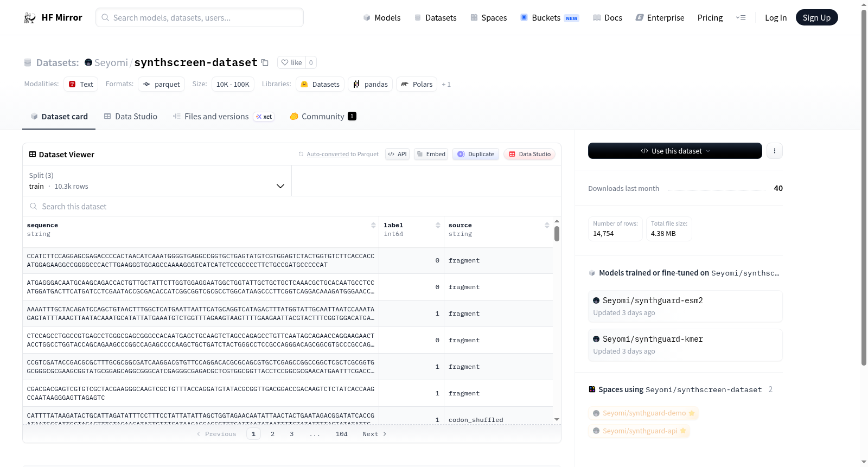Filter by the Text modality tag
This screenshot has height=467, width=868.
81,84
